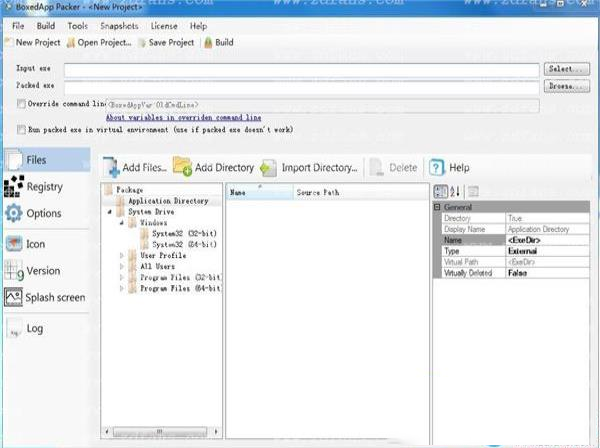600x448 pixels.
Task: Click the BoxedApp Packer title bar icon
Action: click(8, 7)
